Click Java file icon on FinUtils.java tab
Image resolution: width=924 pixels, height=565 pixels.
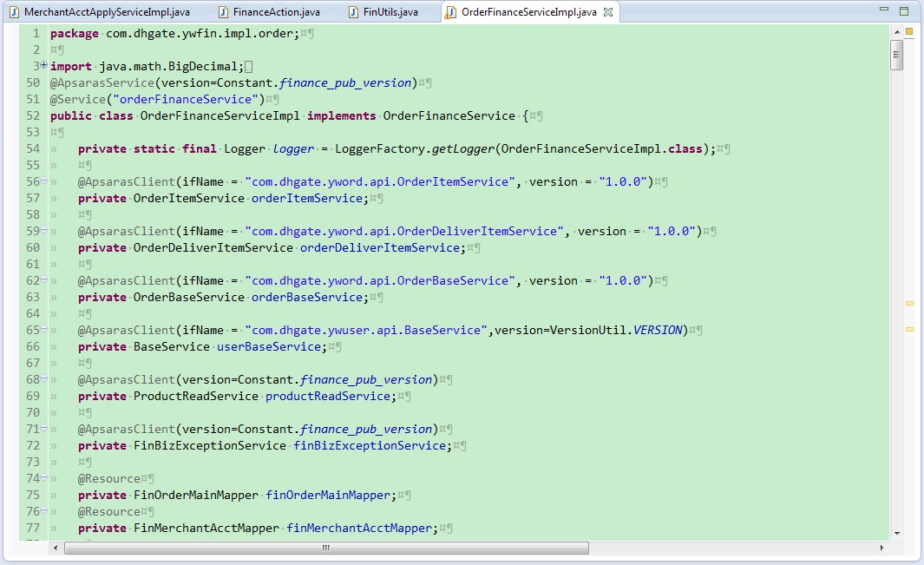click(353, 12)
